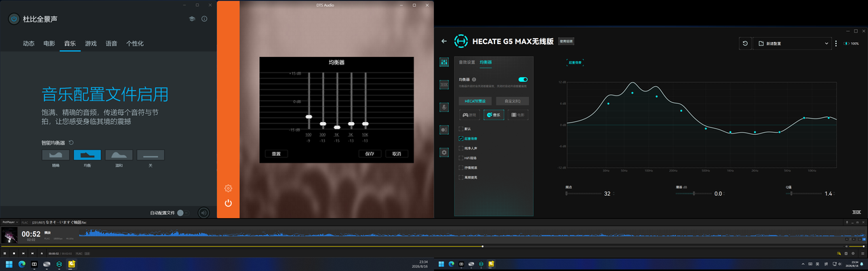Check the 抒情摇滚 preset checkbox
Image resolution: width=868 pixels, height=271 pixels.
[461, 167]
